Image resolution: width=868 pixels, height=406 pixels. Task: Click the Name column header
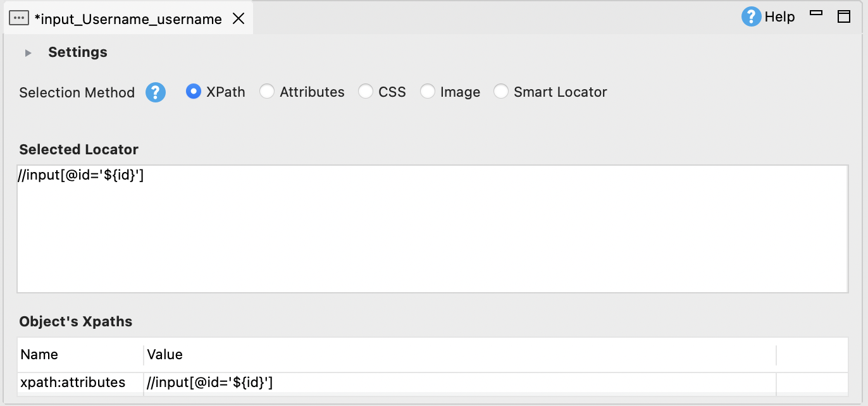point(39,355)
